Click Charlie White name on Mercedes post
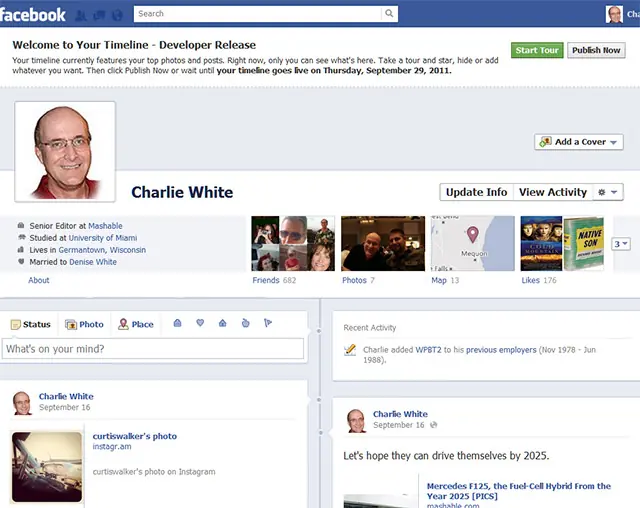The width and height of the screenshot is (640, 508). coord(400,414)
